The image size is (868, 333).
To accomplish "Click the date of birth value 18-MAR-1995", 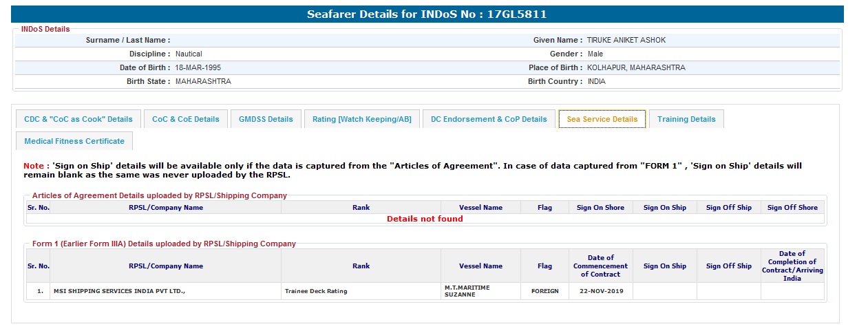I will click(x=198, y=68).
